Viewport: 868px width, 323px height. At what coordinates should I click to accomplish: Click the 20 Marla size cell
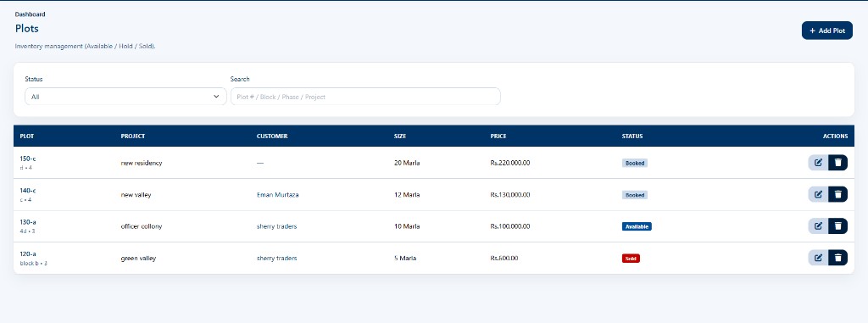[x=407, y=163]
